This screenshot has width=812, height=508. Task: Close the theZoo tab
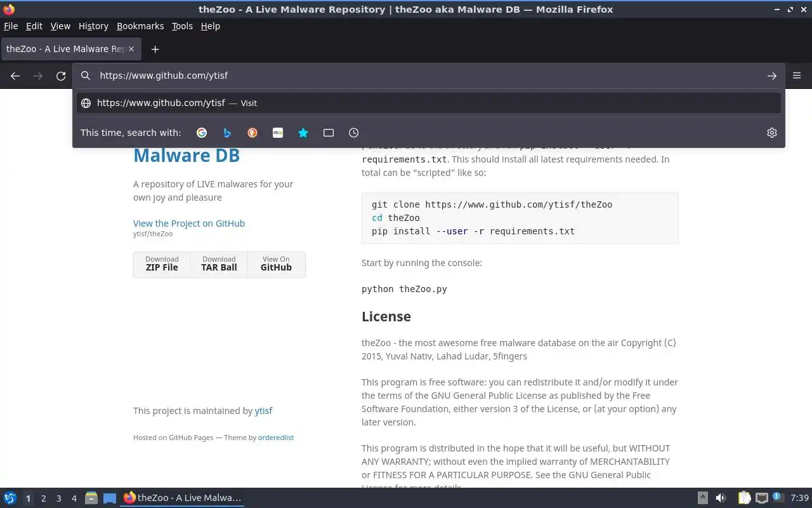pos(131,49)
